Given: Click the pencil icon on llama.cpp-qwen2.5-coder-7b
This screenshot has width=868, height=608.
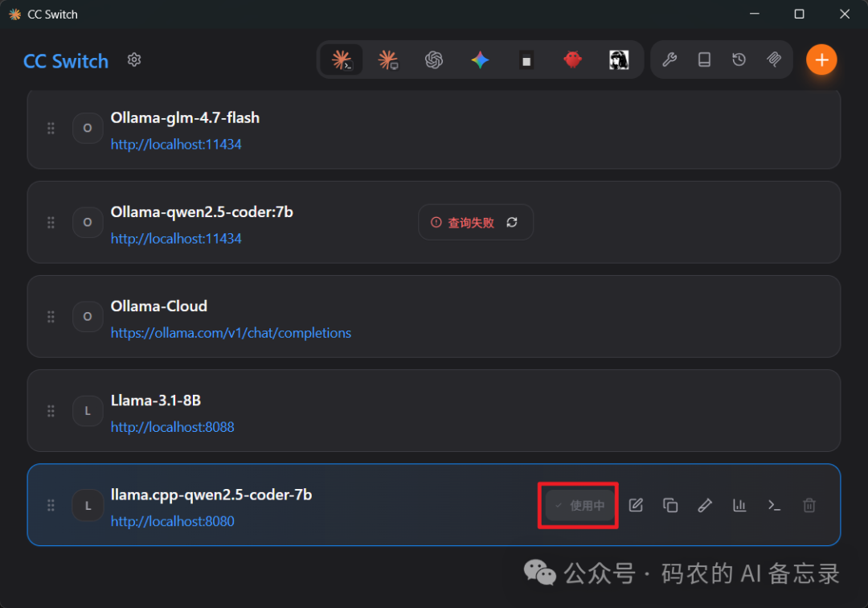Looking at the screenshot, I should pos(705,505).
